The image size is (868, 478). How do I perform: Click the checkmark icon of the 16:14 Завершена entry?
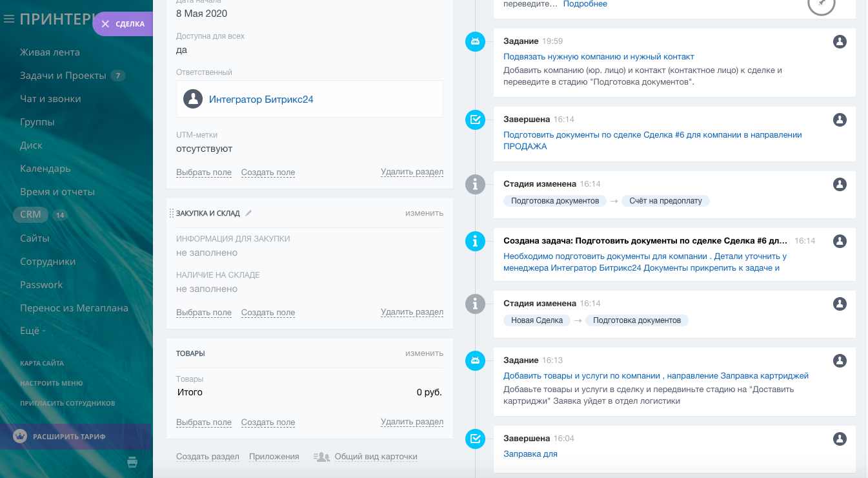[x=476, y=119]
